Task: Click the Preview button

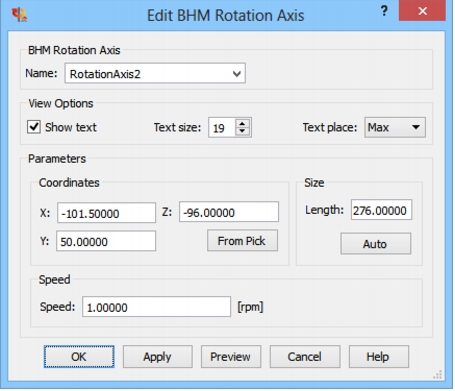Action: tap(231, 357)
